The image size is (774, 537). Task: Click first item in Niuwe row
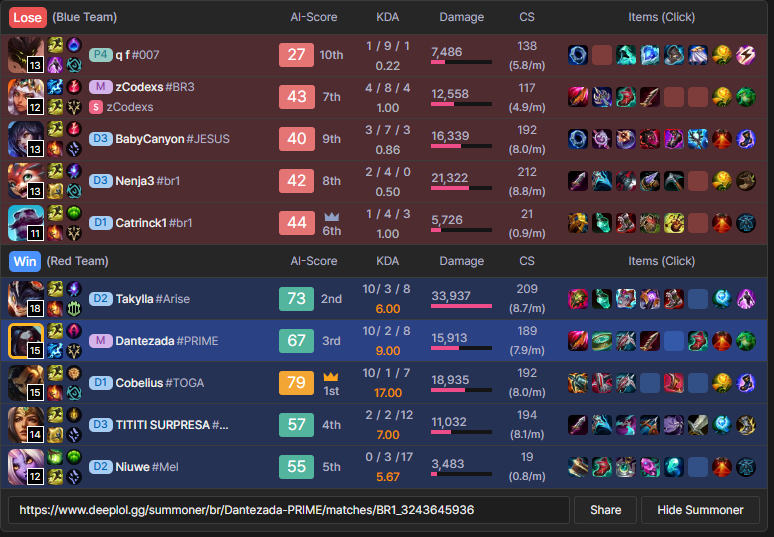(578, 466)
